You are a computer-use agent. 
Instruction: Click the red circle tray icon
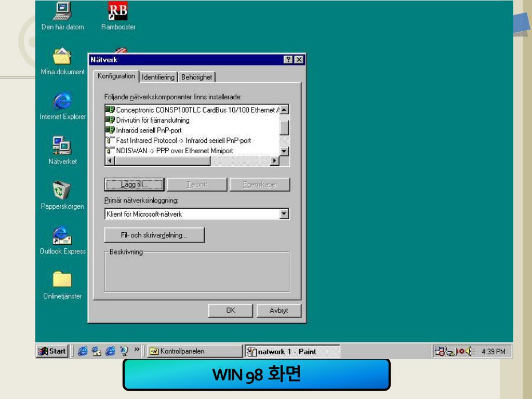(461, 352)
